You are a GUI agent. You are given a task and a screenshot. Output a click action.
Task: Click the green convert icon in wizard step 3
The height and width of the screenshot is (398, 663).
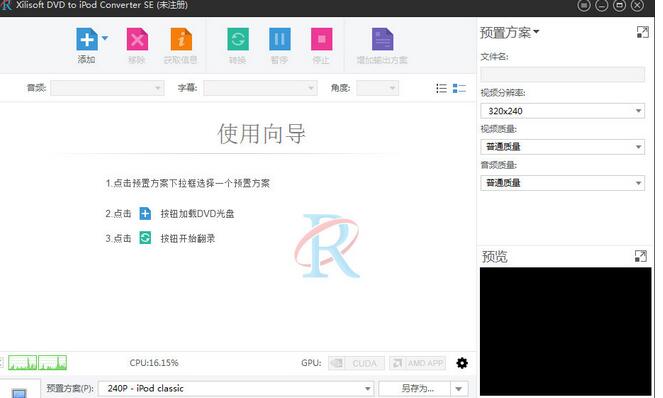click(145, 238)
